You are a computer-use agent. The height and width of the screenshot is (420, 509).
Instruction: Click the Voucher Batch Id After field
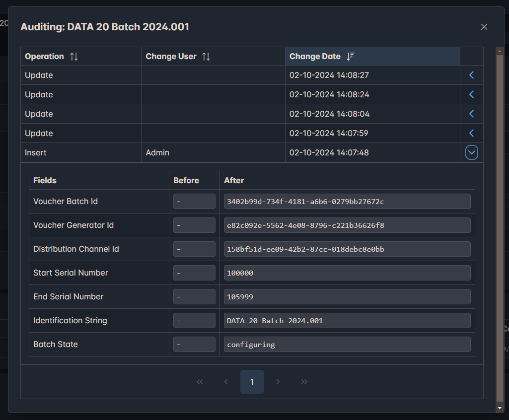pos(347,202)
